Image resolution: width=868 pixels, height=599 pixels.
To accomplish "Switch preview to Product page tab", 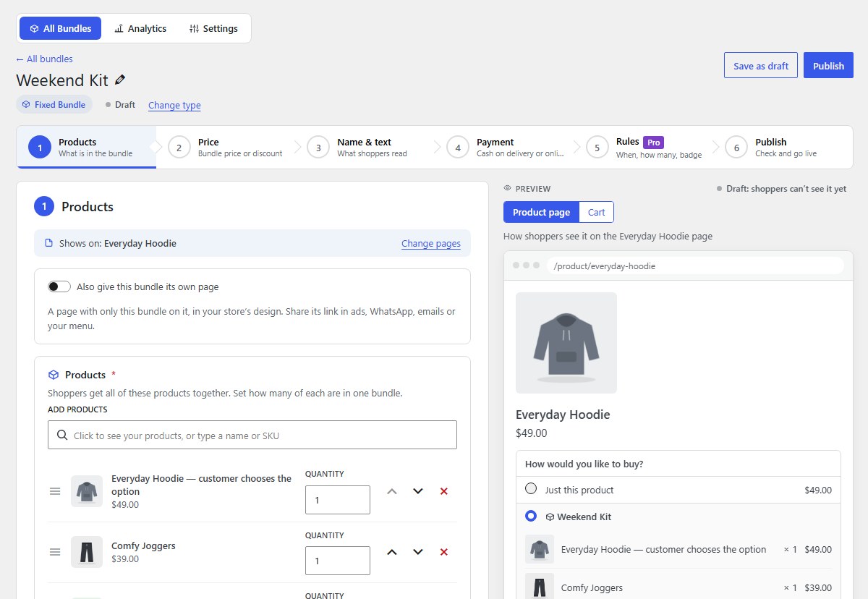I will coord(542,212).
